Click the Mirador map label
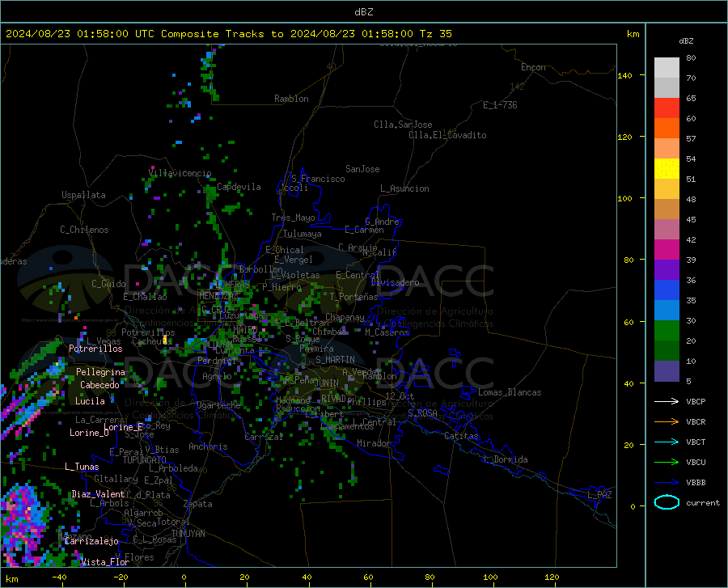Image resolution: width=728 pixels, height=588 pixels. [x=374, y=443]
